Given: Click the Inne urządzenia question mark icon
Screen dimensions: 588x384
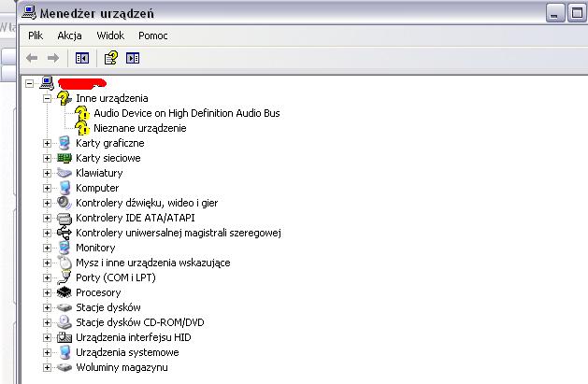Looking at the screenshot, I should (65, 98).
